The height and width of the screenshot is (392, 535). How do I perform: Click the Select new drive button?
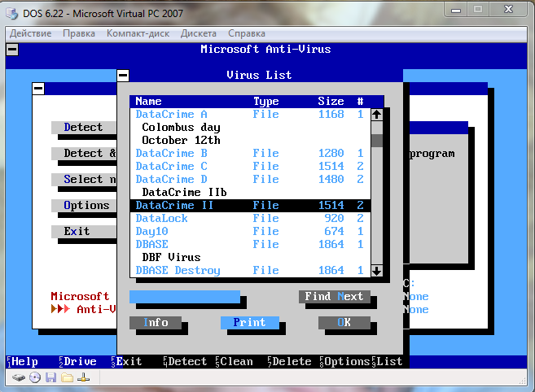[x=84, y=179]
